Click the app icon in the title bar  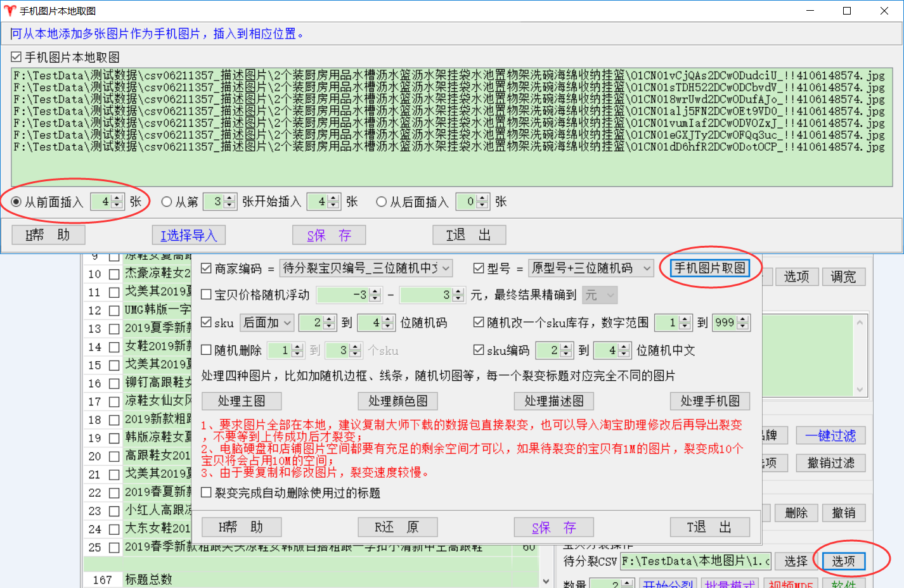point(10,11)
